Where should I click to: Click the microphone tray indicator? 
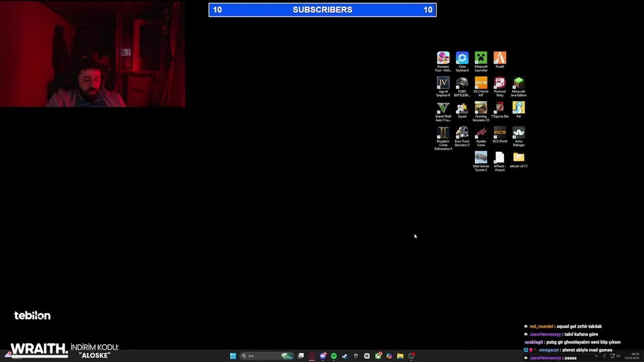click(x=604, y=356)
